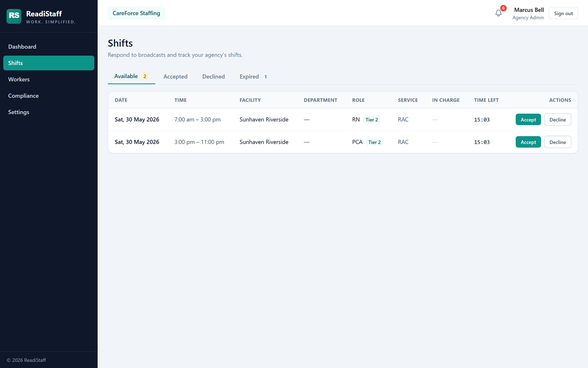
Task: Click Sunhaven Riverside in the PCA row
Action: point(264,142)
